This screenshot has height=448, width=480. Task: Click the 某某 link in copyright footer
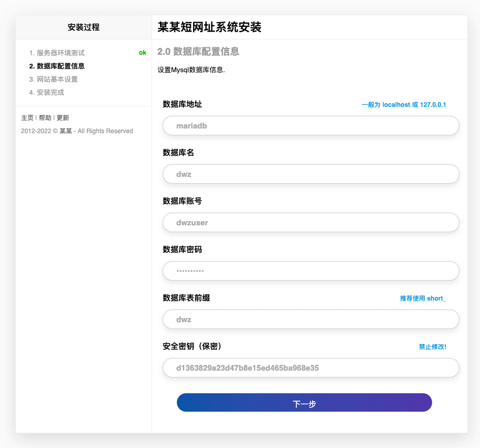pyautogui.click(x=66, y=131)
